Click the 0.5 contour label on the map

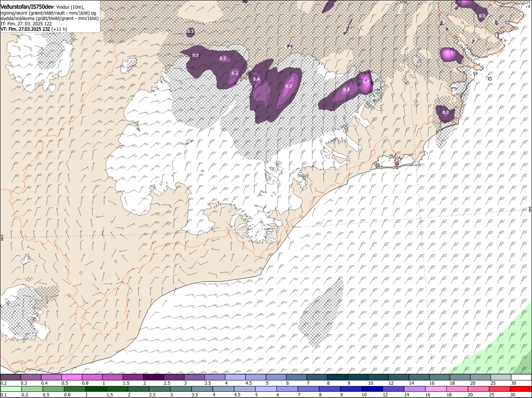pos(288,86)
